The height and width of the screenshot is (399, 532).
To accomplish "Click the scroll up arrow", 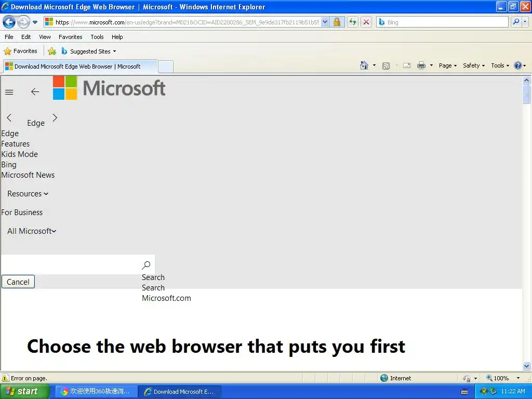I will click(527, 81).
